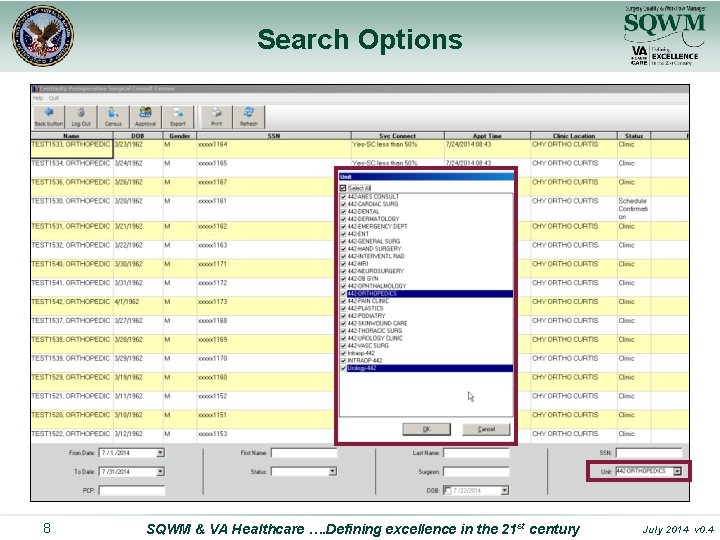Open the Help menu

[38, 98]
